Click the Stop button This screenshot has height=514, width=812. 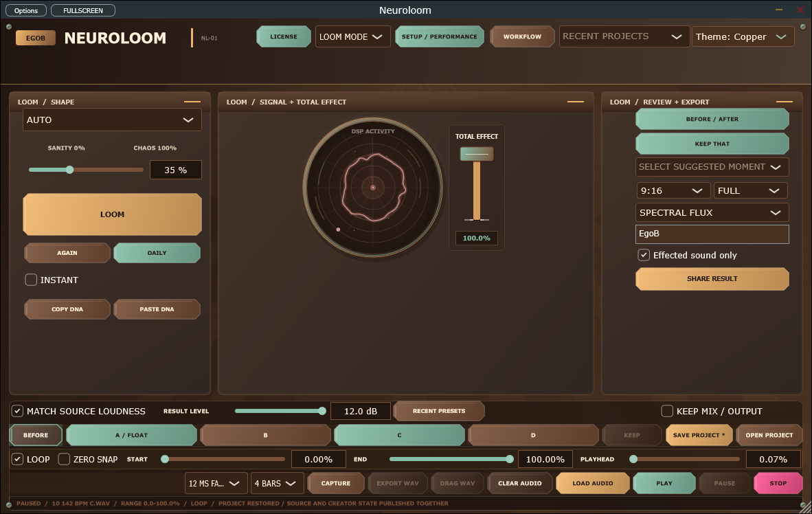pos(778,483)
